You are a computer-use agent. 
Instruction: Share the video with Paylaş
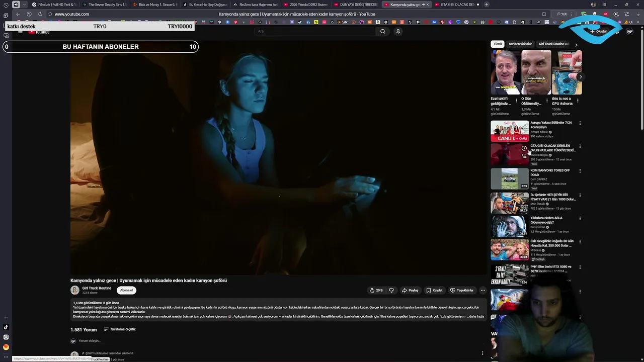point(410,290)
